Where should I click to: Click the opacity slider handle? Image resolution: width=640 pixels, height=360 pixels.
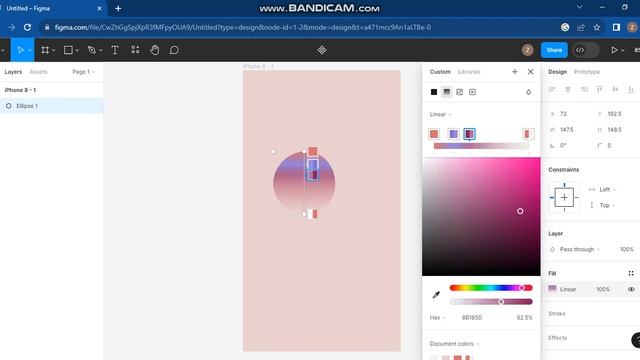tap(501, 302)
